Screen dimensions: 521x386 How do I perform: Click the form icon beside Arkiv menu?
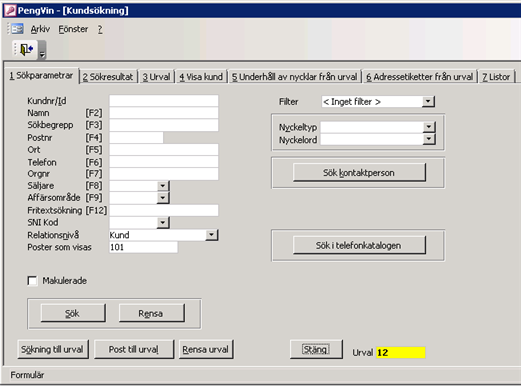[17, 29]
